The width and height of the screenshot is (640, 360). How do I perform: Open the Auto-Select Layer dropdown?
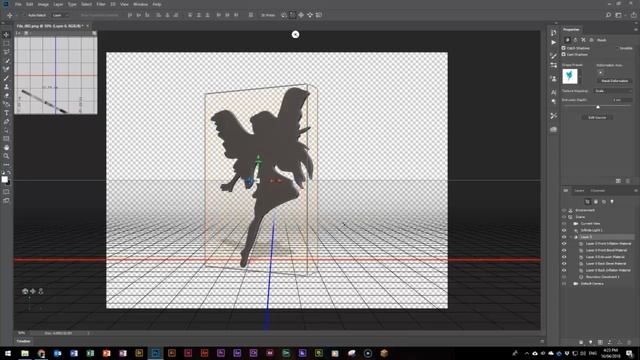pos(61,15)
